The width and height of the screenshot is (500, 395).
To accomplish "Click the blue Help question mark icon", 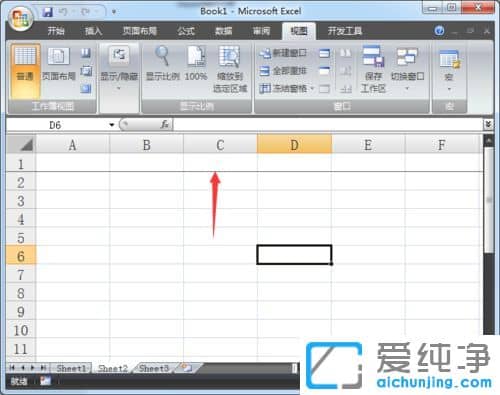I will coord(439,31).
